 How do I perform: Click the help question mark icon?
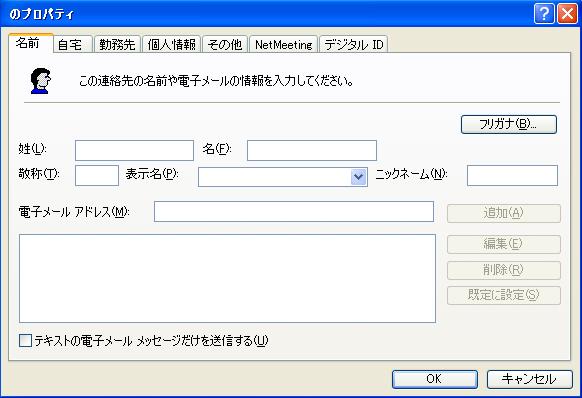[544, 14]
